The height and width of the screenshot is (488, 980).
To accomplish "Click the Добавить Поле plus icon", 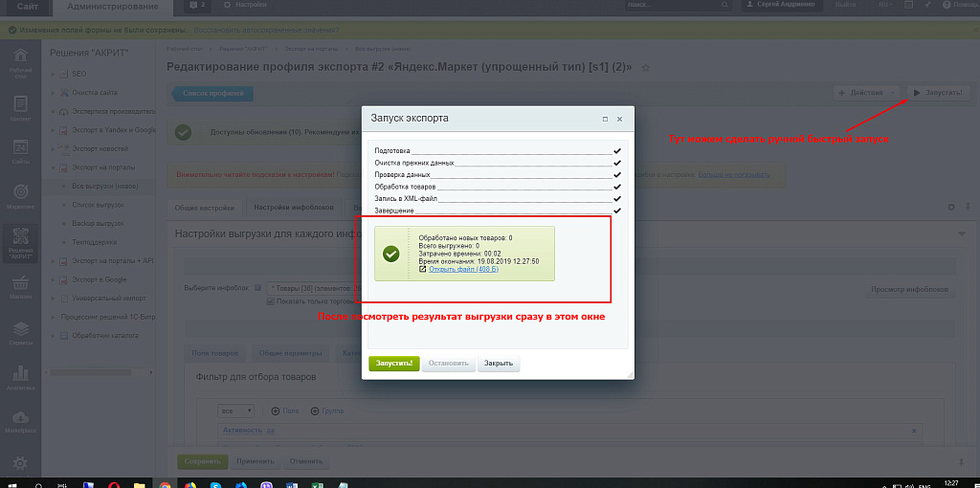I will pos(275,411).
